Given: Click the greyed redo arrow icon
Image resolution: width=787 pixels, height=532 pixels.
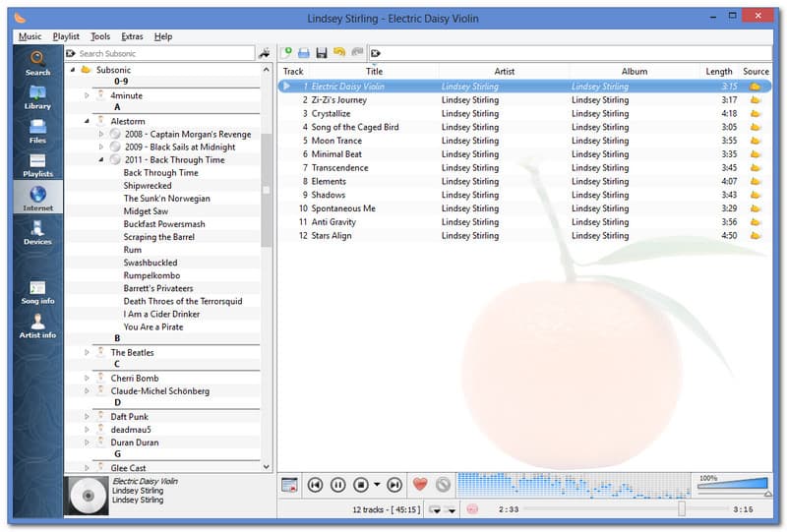Looking at the screenshot, I should pyautogui.click(x=357, y=52).
